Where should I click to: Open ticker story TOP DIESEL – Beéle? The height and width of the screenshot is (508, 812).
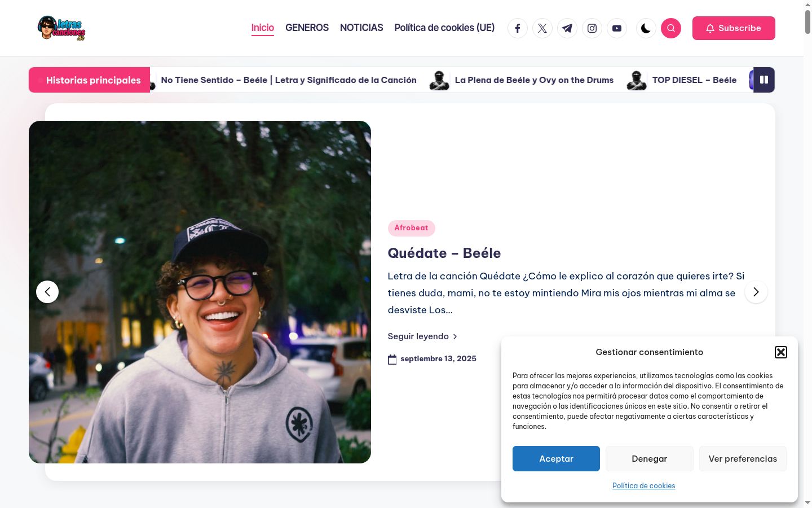[x=694, y=80]
